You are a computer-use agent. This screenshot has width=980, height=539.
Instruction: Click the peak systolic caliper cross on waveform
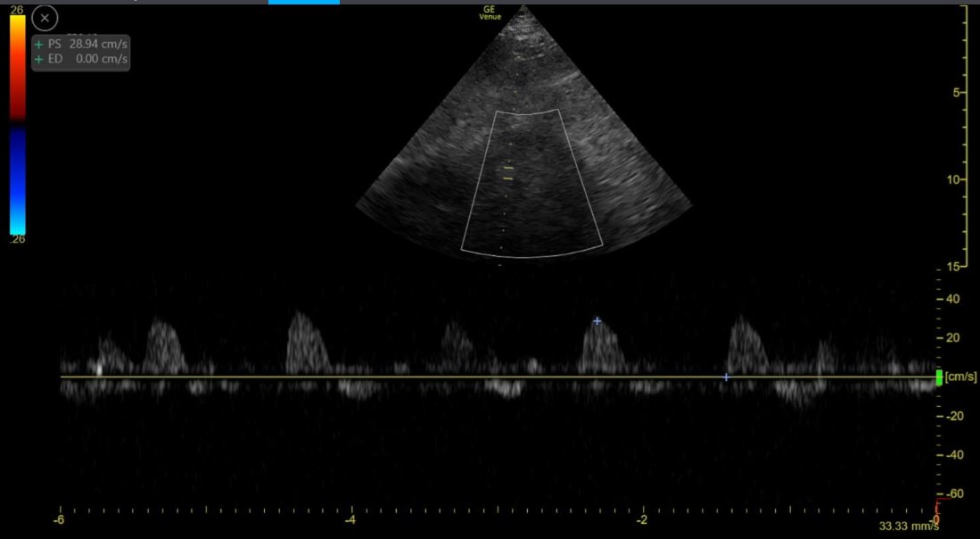[x=597, y=320]
